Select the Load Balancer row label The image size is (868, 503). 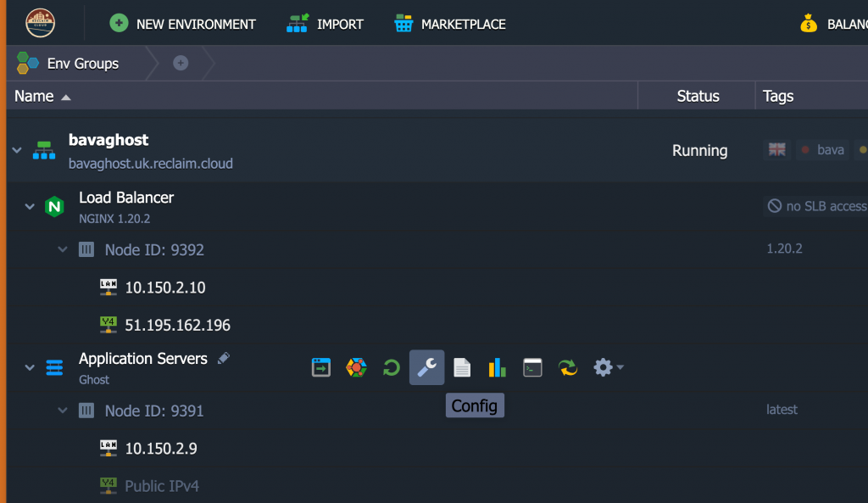pyautogui.click(x=126, y=197)
